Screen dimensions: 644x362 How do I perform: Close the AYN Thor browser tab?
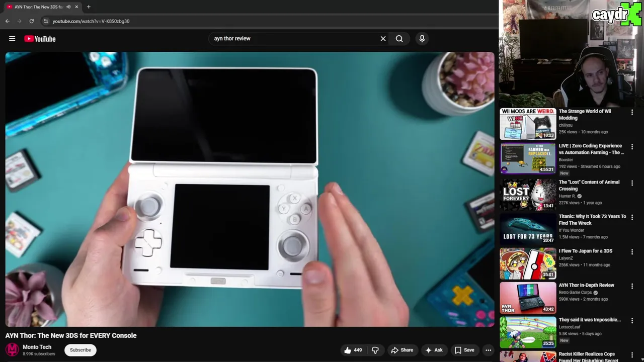(76, 7)
